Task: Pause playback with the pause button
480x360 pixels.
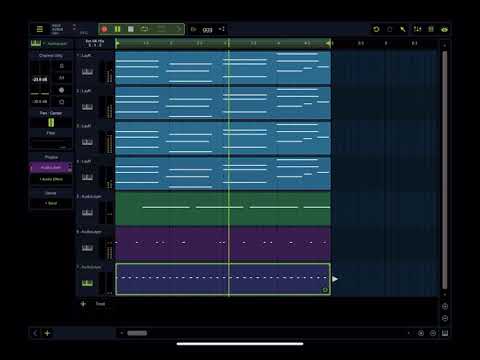Action: click(x=117, y=29)
